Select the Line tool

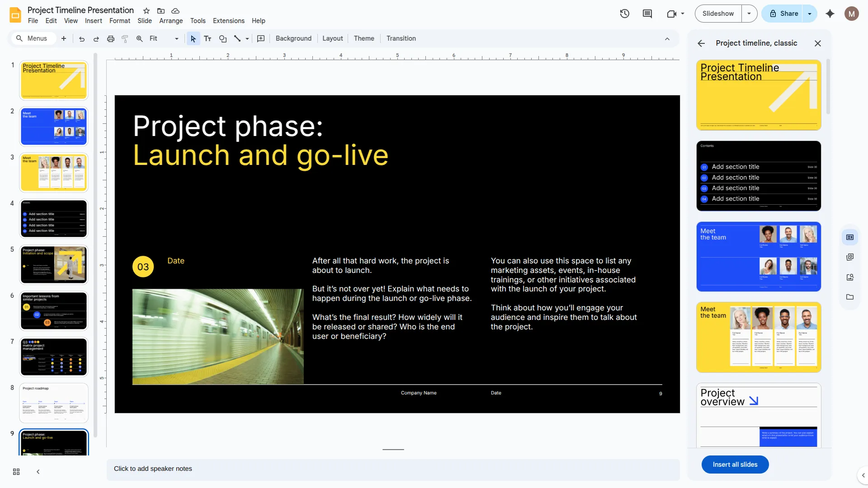pyautogui.click(x=237, y=38)
